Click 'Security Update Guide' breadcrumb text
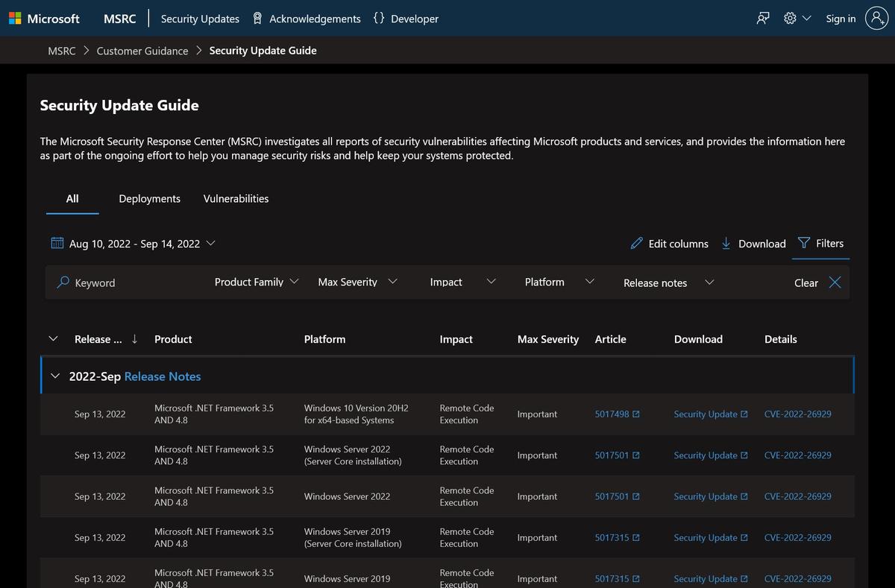The width and height of the screenshot is (895, 588). click(x=263, y=51)
